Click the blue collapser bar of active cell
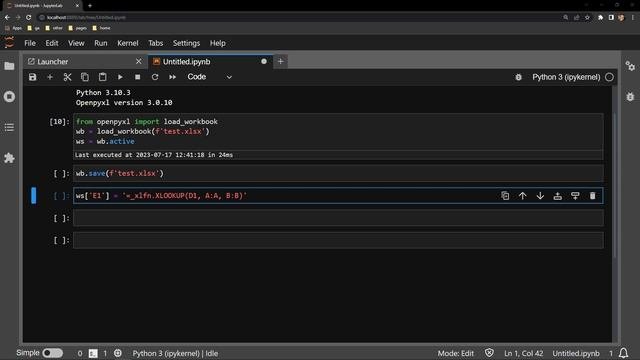The width and height of the screenshot is (640, 360). 33,196
